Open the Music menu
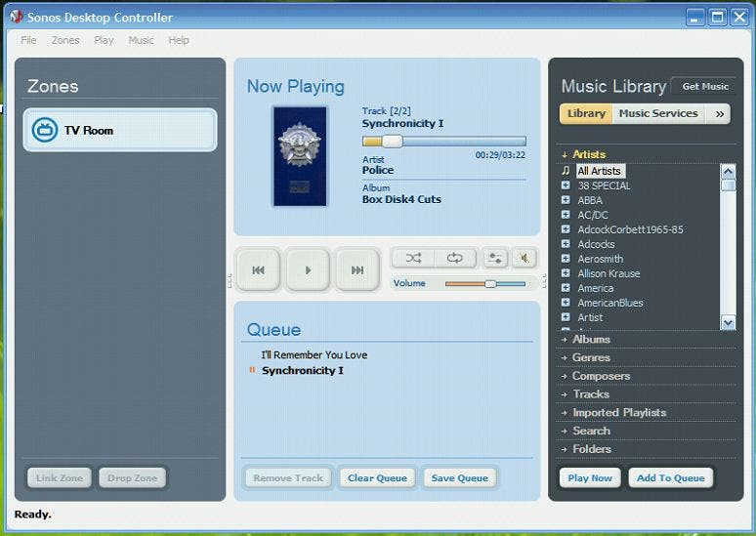The image size is (756, 536). [x=141, y=40]
